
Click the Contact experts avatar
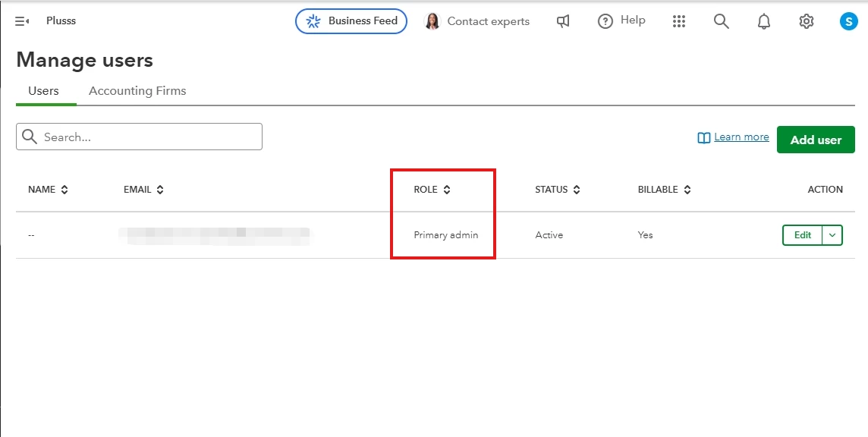[432, 21]
